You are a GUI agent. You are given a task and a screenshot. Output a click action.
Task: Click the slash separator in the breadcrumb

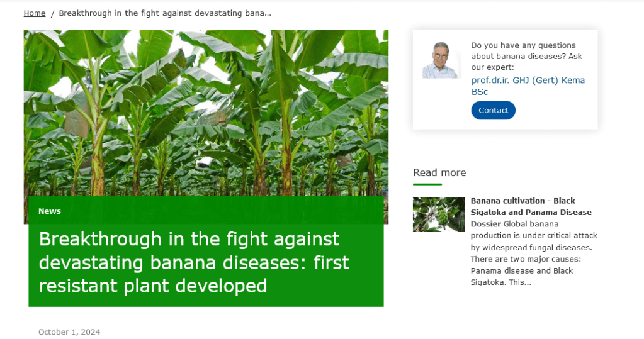pyautogui.click(x=52, y=13)
